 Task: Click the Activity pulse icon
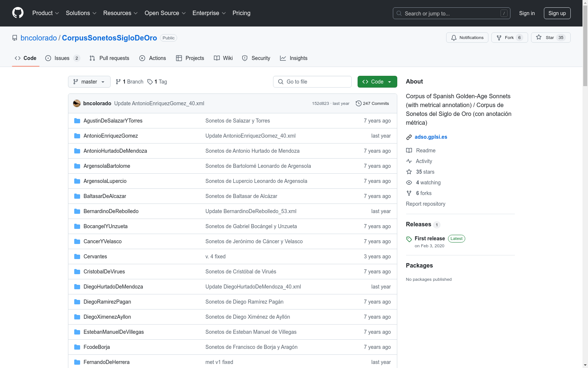(409, 161)
